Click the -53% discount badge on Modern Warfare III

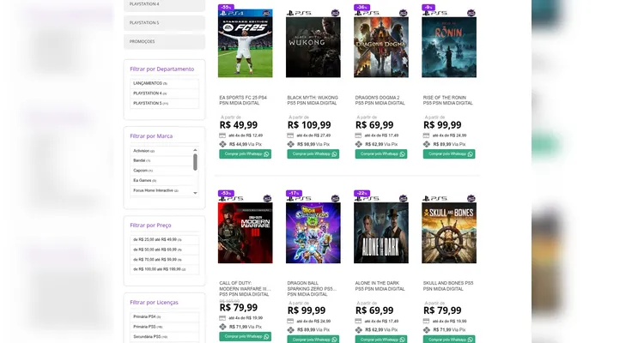click(x=227, y=194)
